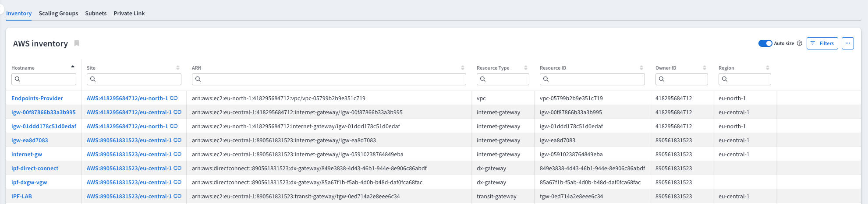Open the Filters button
The width and height of the screenshot is (868, 204).
(x=822, y=43)
